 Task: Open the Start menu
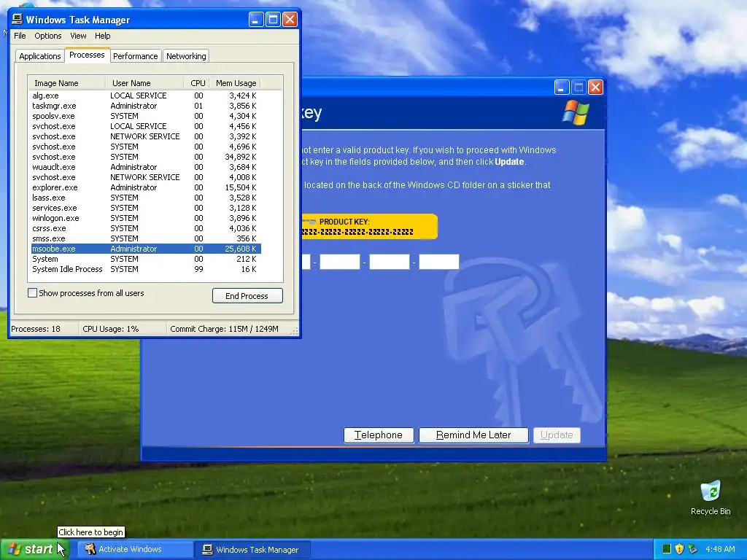35,549
